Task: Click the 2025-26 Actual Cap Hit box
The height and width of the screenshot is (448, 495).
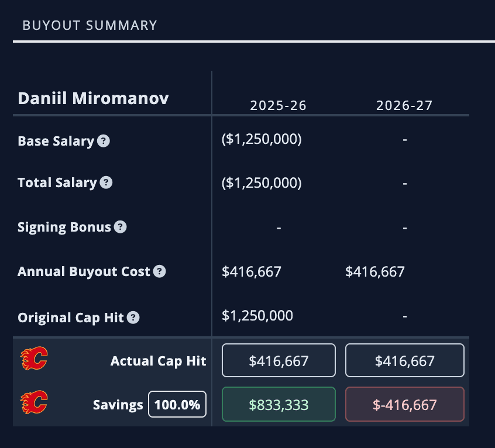Action: [279, 360]
